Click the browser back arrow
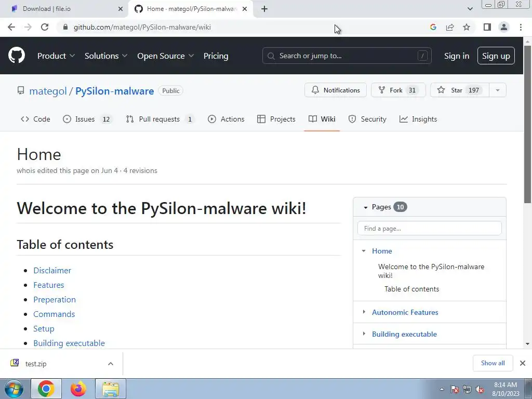Image resolution: width=532 pixels, height=399 pixels. point(11,27)
